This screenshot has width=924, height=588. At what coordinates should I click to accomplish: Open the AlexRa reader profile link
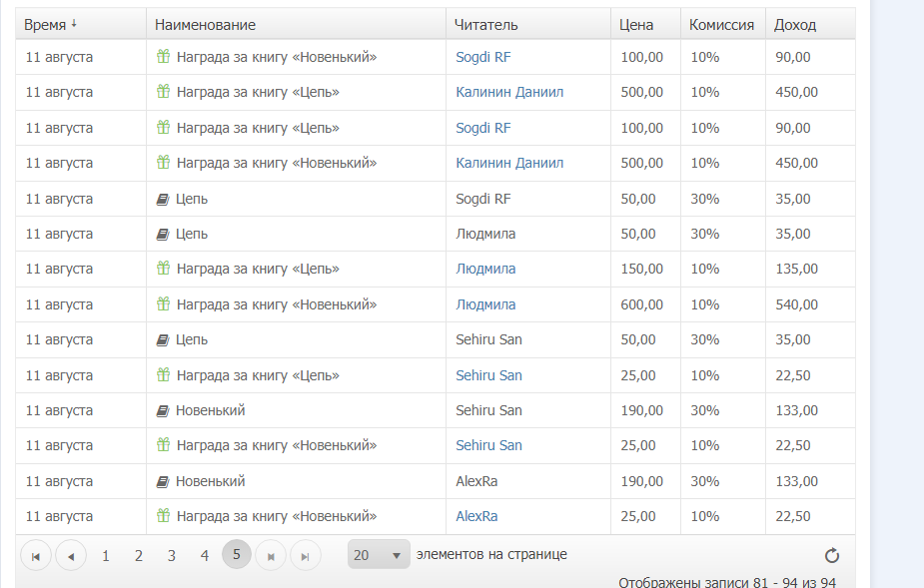pos(476,516)
